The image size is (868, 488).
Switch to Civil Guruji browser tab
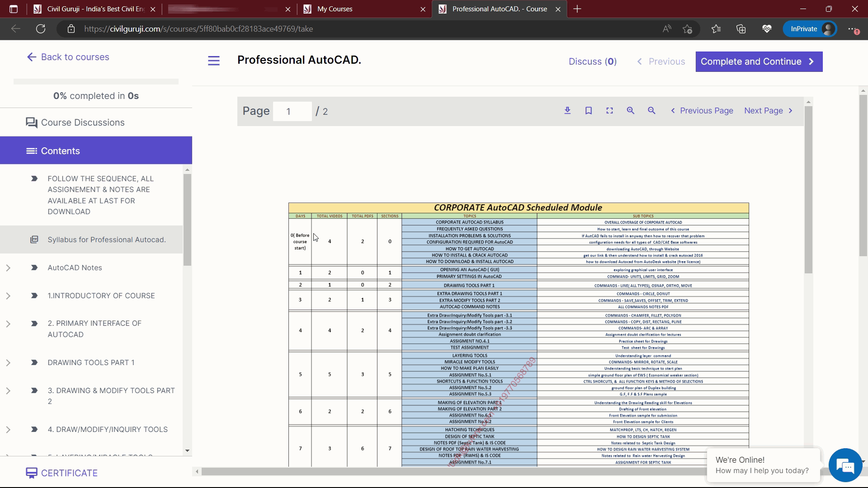click(95, 9)
